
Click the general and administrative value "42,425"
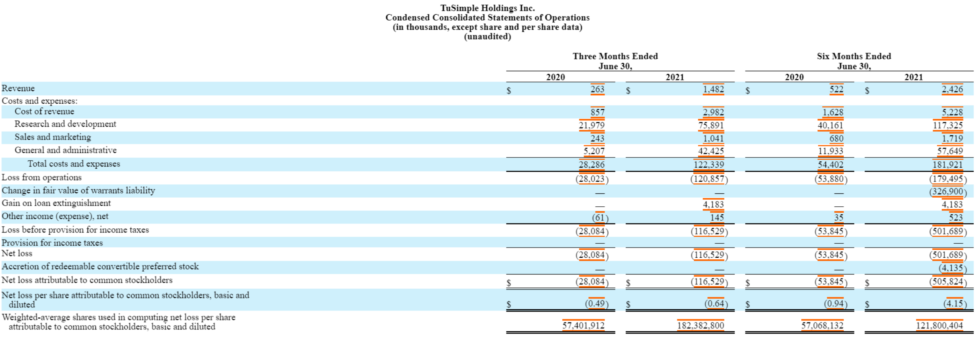pos(711,151)
